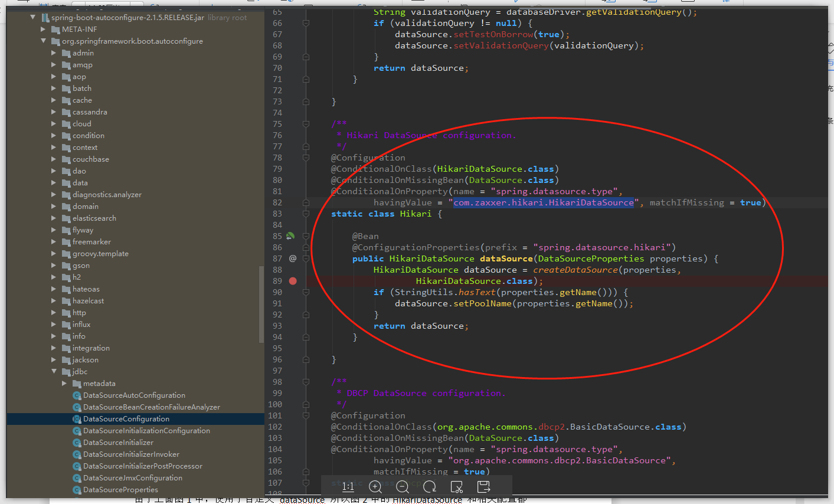This screenshot has width=834, height=504.
Task: Select the influx package row
Action: point(136,325)
